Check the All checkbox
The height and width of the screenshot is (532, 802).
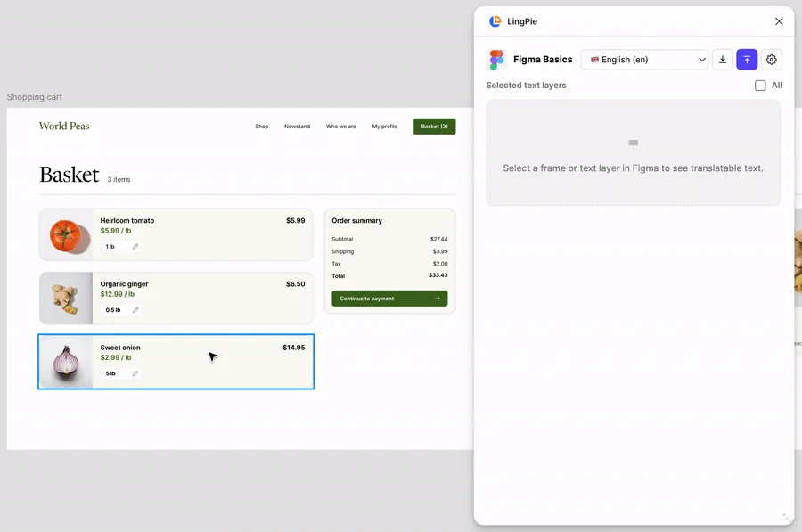point(760,86)
